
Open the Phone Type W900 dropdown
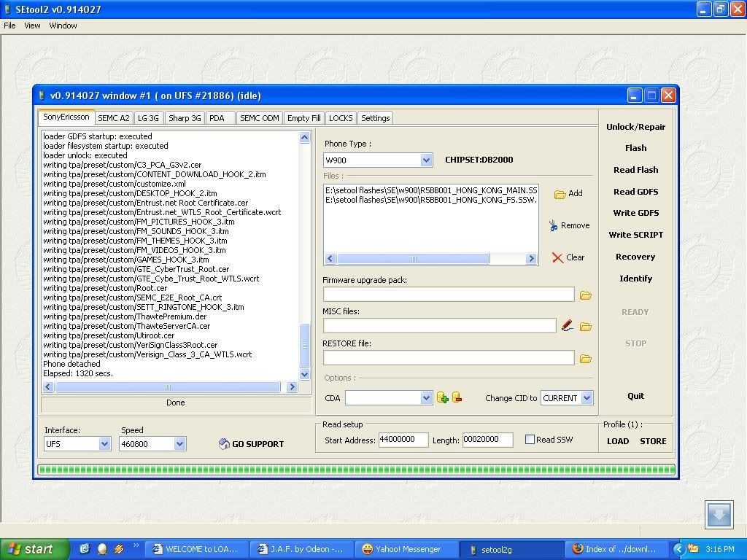(426, 160)
